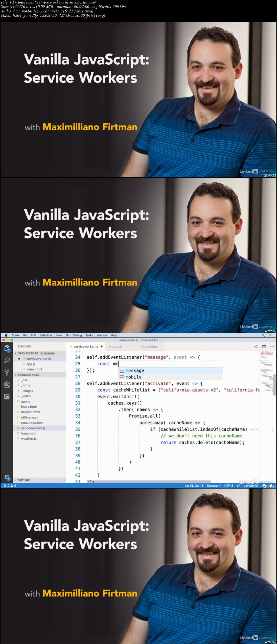This screenshot has height=644, width=277.
Task: Click the unsaved dot on serviceworker.js tab
Action: coord(101,346)
